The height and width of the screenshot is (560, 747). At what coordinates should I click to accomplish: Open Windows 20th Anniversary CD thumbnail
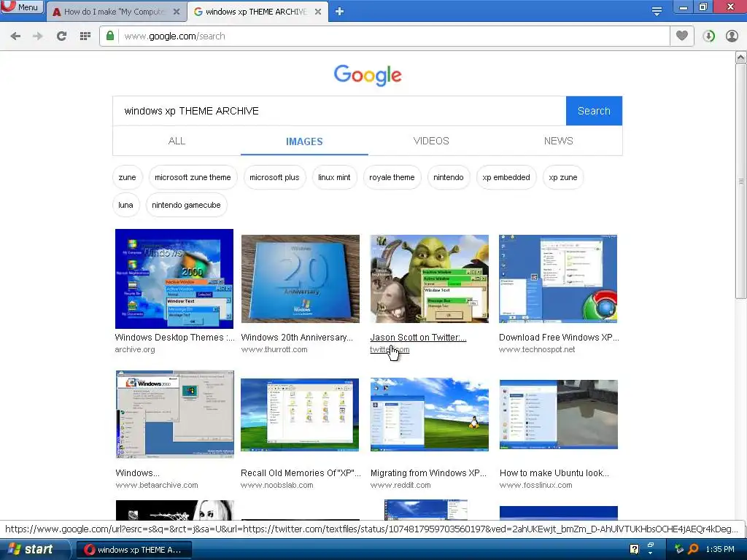300,279
